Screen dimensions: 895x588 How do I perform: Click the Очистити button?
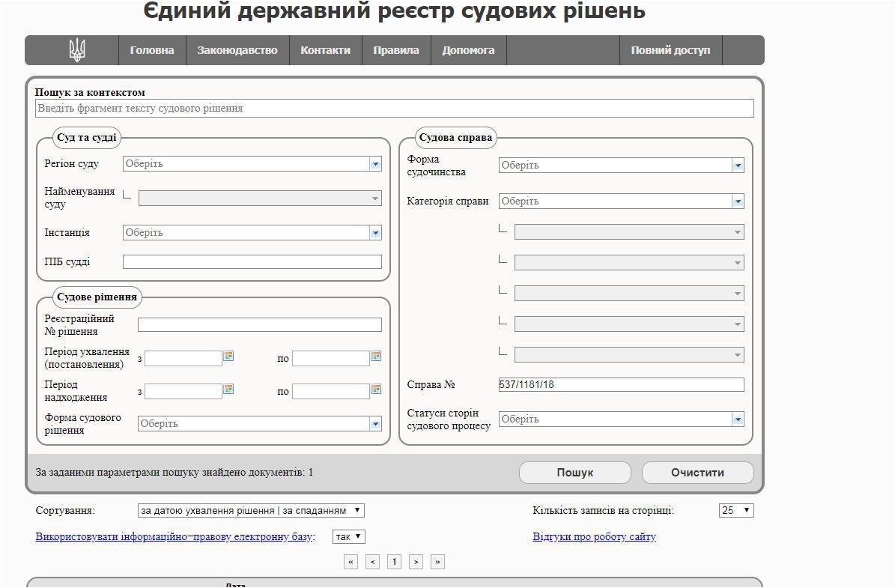[697, 473]
